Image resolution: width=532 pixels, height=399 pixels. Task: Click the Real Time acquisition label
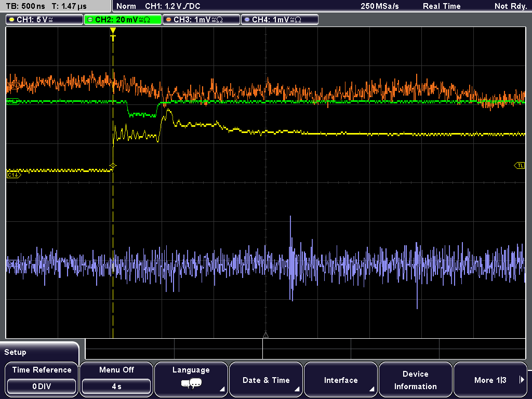click(442, 6)
